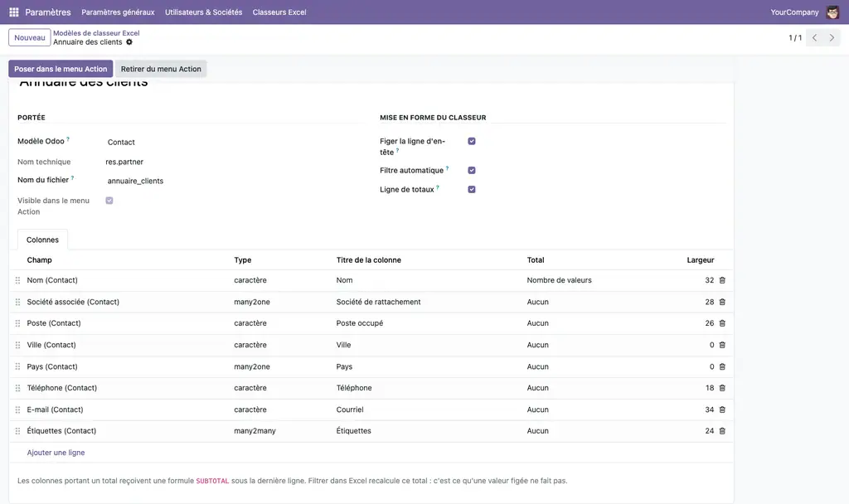Viewport: 849px width, 504px height.
Task: Delete the Poste (Contact) row
Action: tap(722, 323)
